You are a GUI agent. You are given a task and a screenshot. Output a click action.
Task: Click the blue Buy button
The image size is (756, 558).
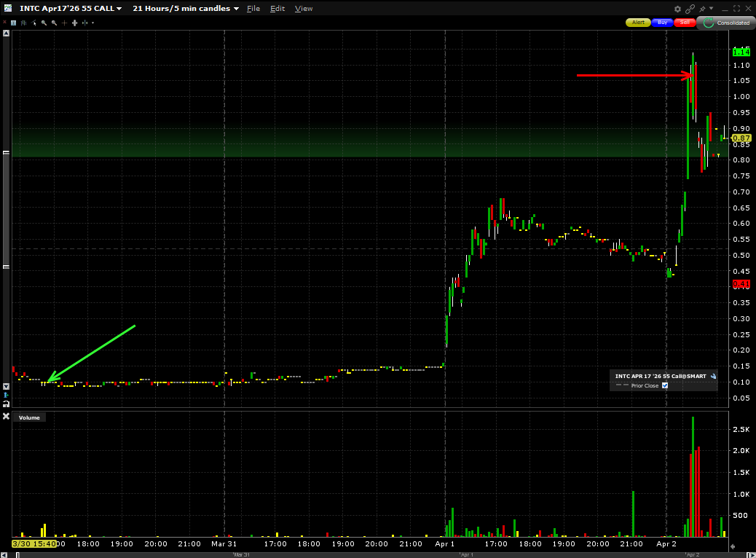662,22
